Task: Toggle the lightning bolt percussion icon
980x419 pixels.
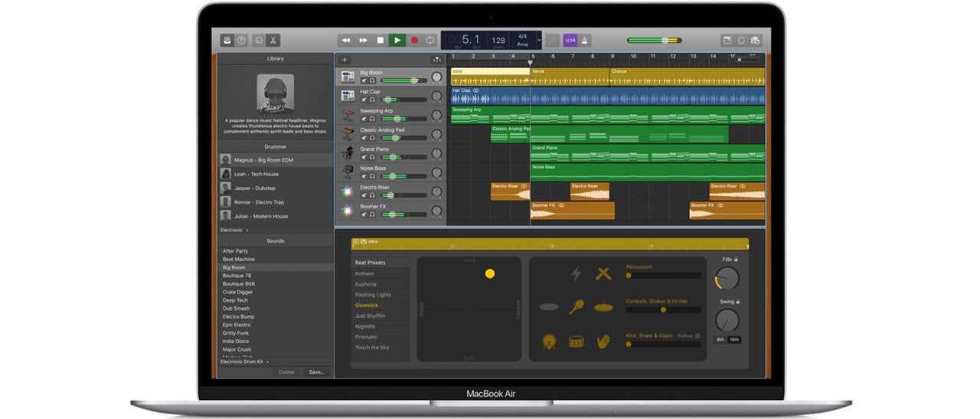Action: point(577,273)
